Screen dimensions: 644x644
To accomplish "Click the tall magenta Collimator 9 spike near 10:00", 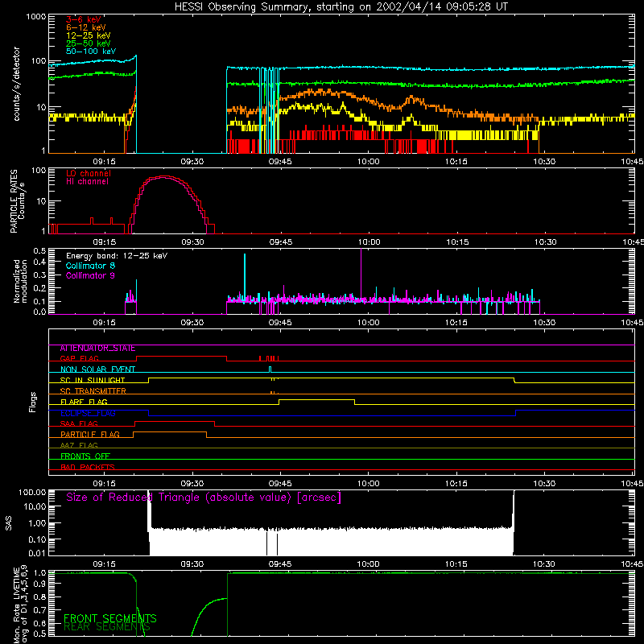I will 361,273.
